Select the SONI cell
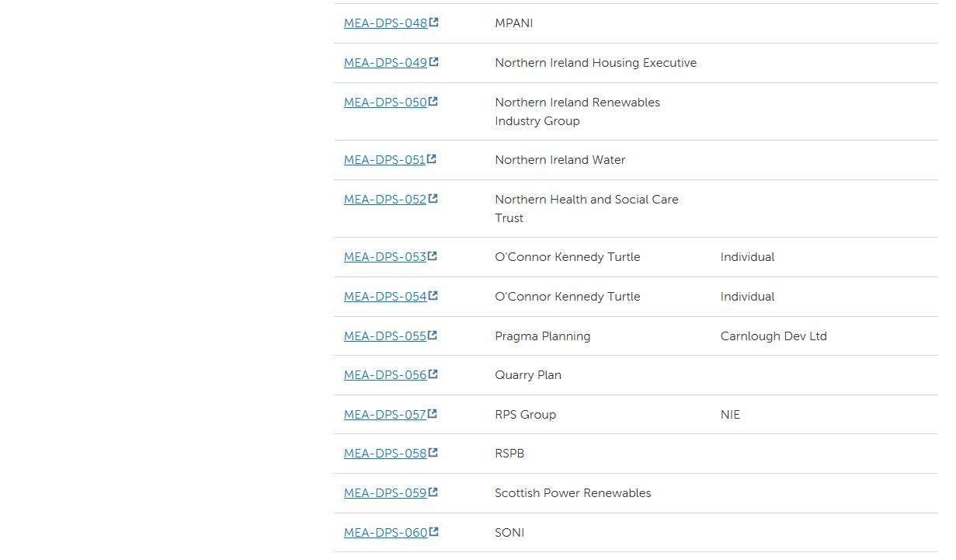The image size is (956, 560). click(509, 533)
